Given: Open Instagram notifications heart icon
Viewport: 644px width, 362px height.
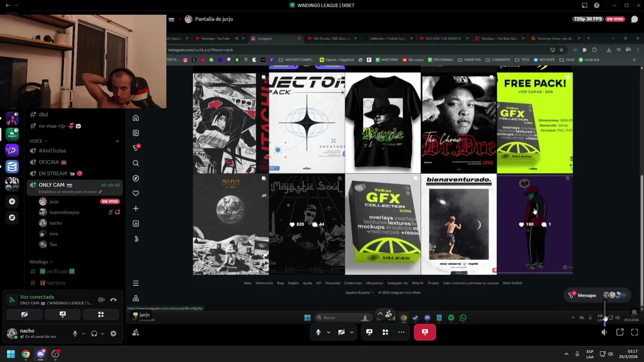Looking at the screenshot, I should (x=135, y=194).
